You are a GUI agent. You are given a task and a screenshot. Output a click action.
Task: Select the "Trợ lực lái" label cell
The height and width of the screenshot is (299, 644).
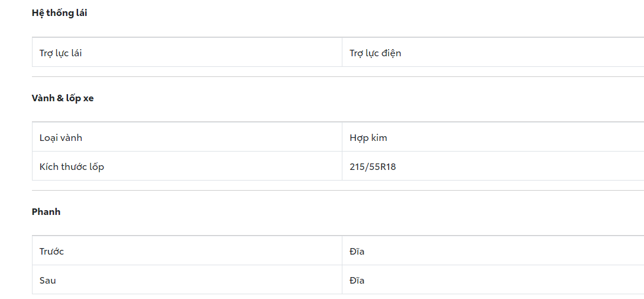pyautogui.click(x=60, y=53)
